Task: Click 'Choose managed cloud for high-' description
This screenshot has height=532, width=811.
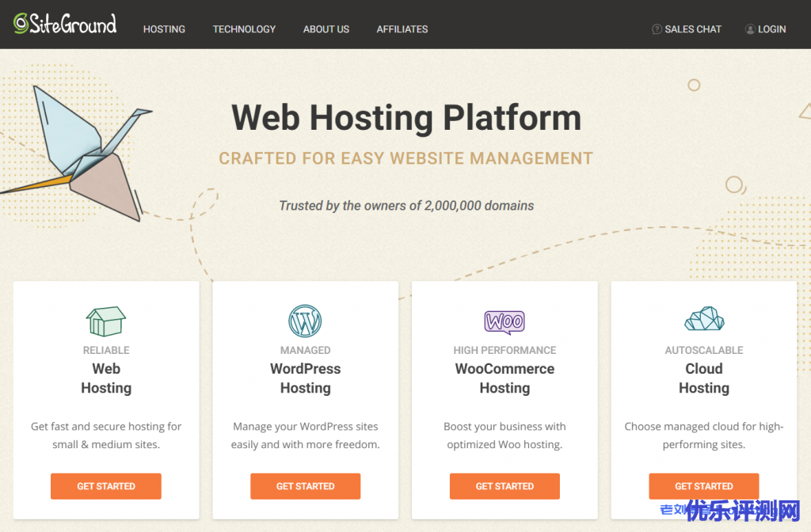Action: tap(704, 435)
